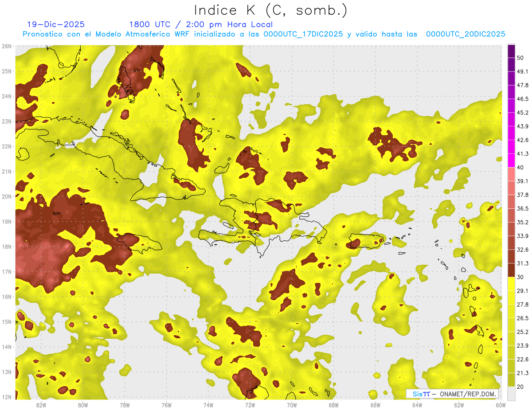The height and width of the screenshot is (411, 532).
Task: Click the '40' color scale label
Action: [520, 167]
